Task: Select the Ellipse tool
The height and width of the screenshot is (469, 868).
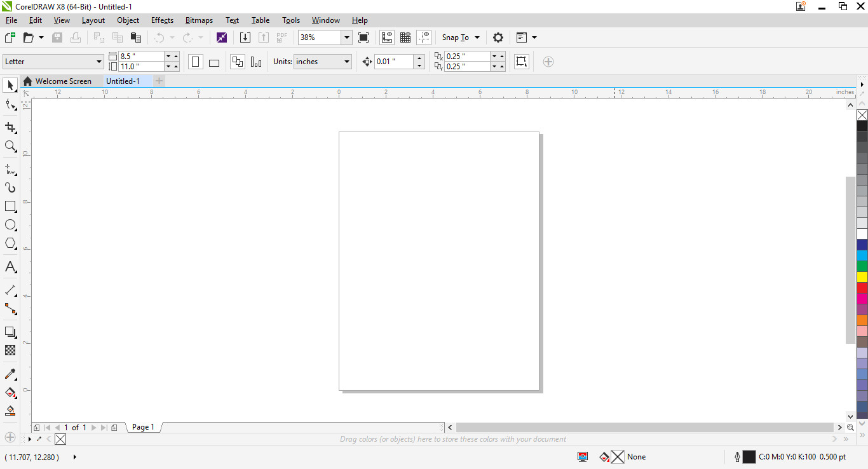Action: 11,225
